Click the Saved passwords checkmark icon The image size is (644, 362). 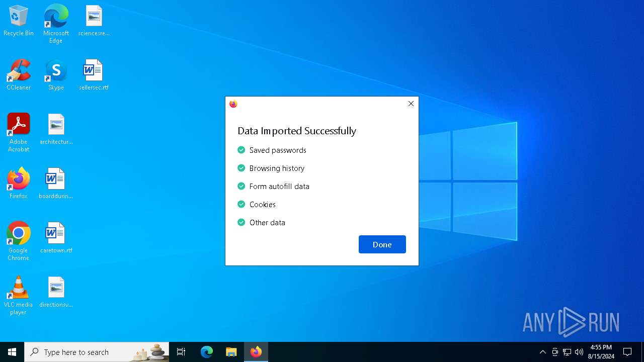point(242,150)
